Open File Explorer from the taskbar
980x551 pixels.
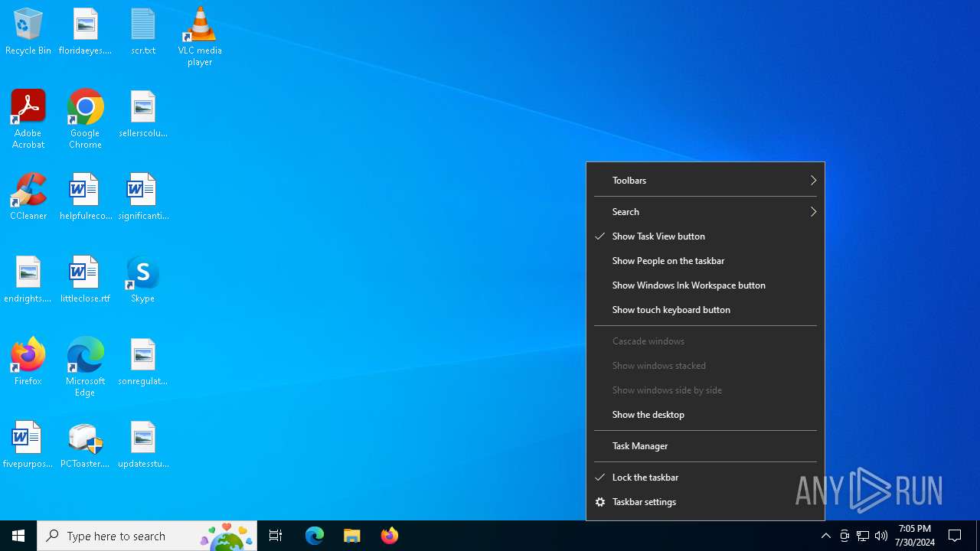(x=352, y=536)
